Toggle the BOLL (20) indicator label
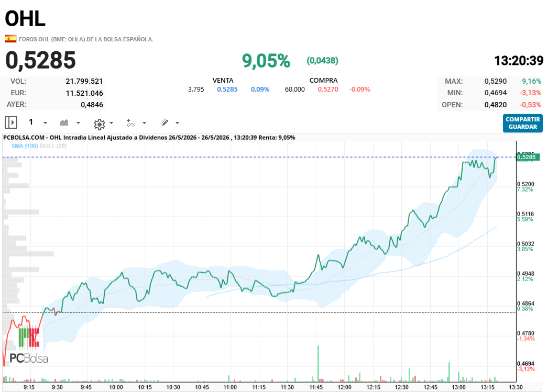Viewport: 548px width, 392px height. tap(53, 146)
